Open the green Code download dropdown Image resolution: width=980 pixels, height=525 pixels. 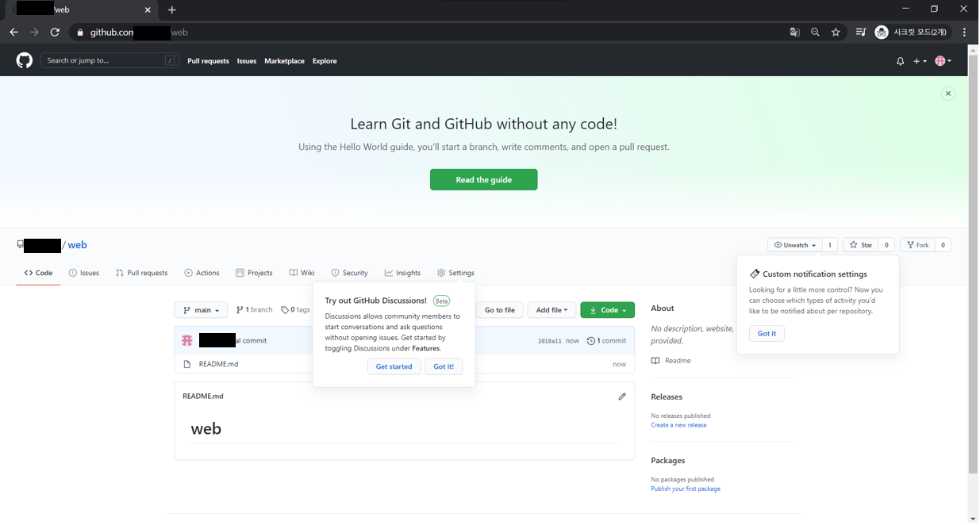coord(607,310)
